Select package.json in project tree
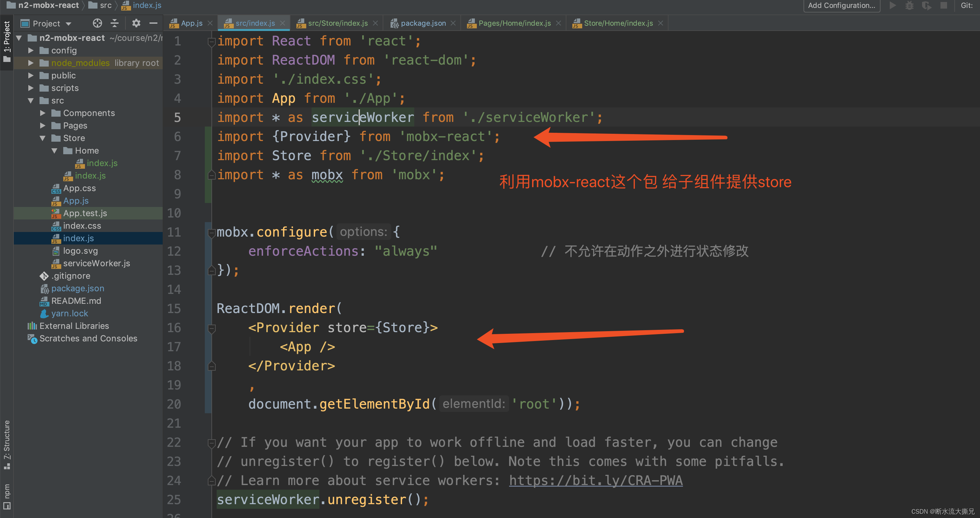Screen dimensions: 980x518 [x=78, y=289]
